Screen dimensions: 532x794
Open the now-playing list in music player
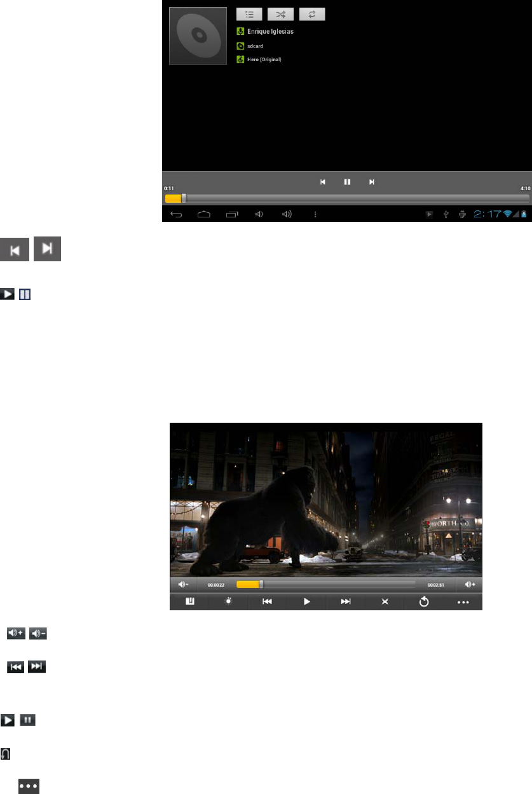249,14
